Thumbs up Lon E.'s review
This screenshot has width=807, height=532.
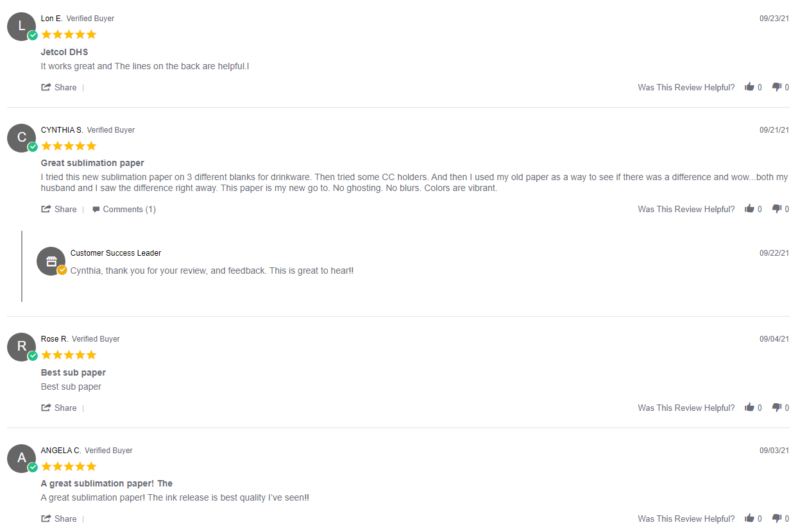749,87
